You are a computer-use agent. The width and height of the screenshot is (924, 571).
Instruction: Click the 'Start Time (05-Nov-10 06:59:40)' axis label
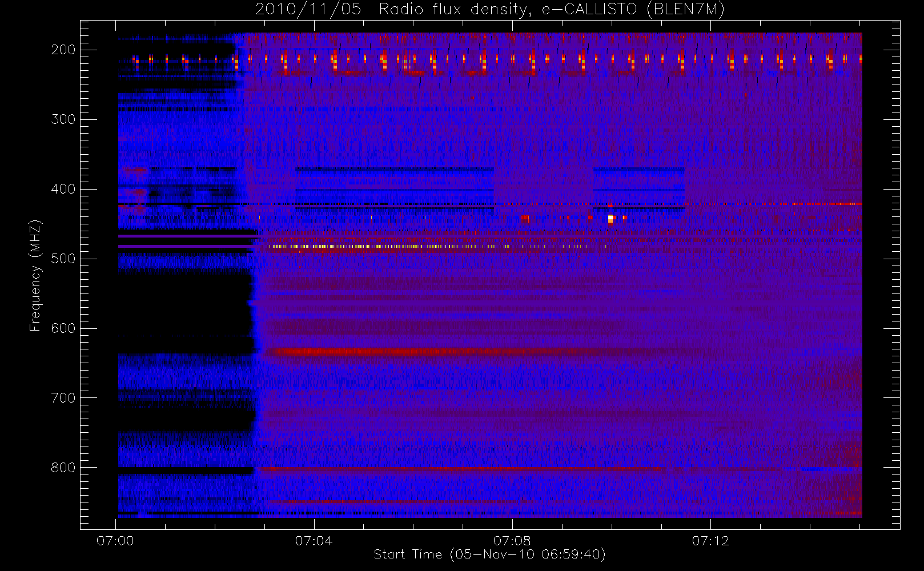[489, 554]
